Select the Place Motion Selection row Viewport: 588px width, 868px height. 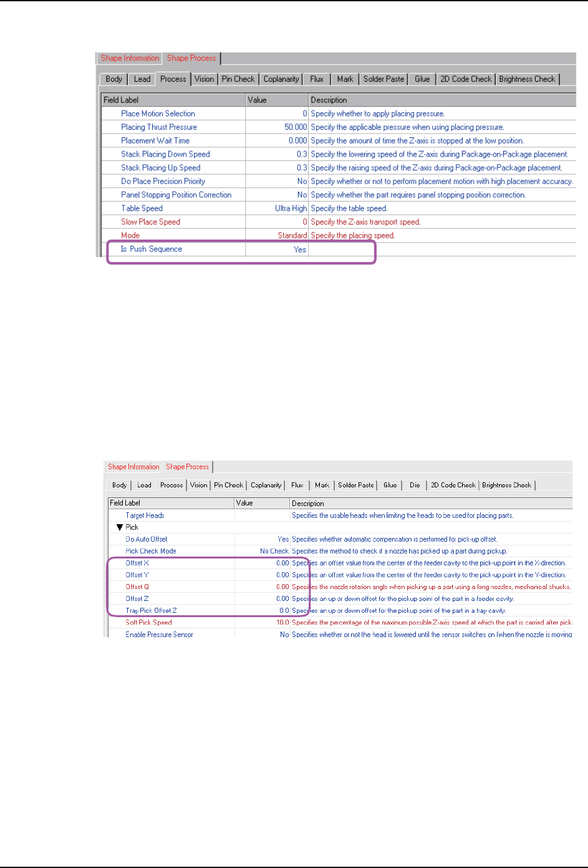[339, 114]
